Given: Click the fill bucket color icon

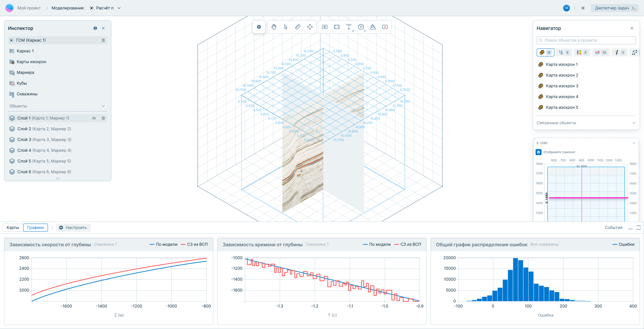Looking at the screenshot, I should (373, 27).
